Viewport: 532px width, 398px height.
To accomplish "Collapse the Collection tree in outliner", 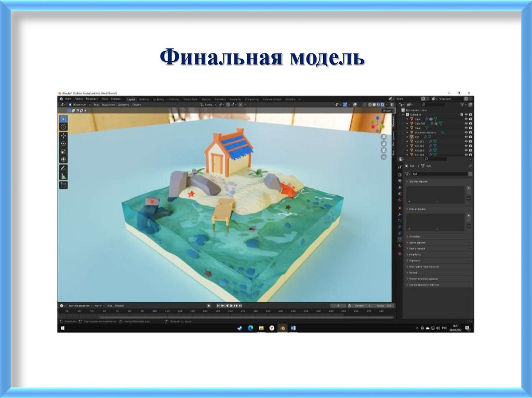I will [x=403, y=115].
